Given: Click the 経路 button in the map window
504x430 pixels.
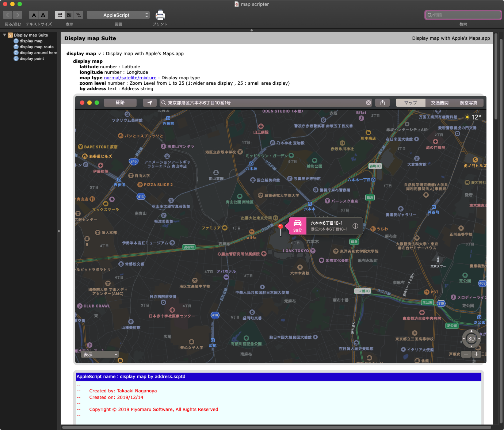Looking at the screenshot, I should pos(120,103).
